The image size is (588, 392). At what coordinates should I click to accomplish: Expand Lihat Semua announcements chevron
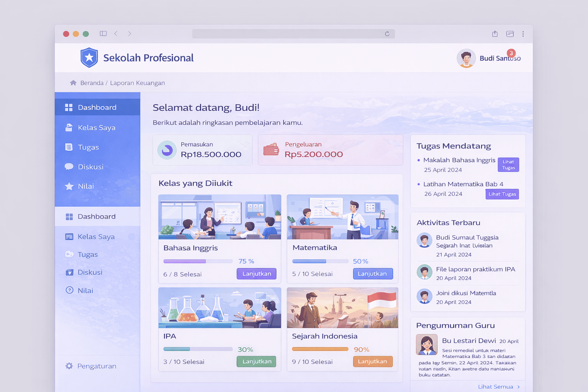tap(518, 387)
